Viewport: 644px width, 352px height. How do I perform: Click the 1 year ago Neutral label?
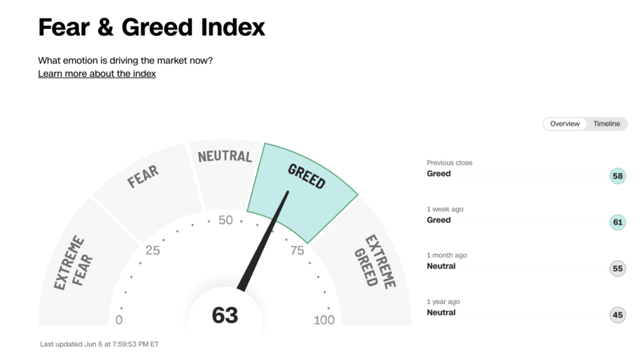coord(441,313)
